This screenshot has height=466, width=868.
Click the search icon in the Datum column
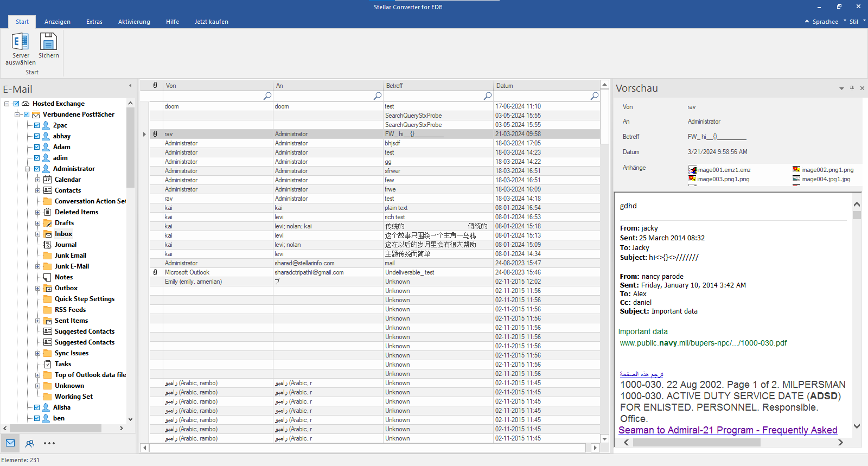coord(595,96)
